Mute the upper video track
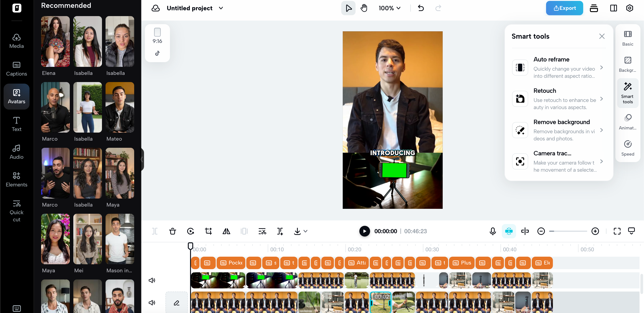This screenshot has height=313, width=644. (152, 280)
